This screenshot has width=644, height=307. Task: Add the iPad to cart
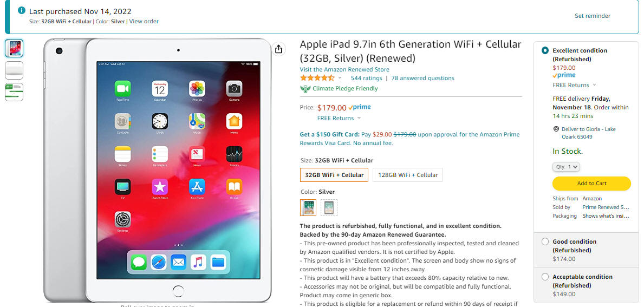[x=591, y=184]
